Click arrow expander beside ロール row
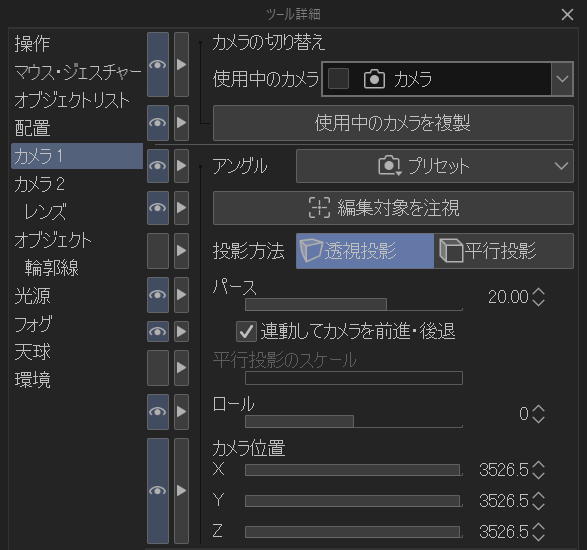The image size is (587, 550). pyautogui.click(x=182, y=412)
